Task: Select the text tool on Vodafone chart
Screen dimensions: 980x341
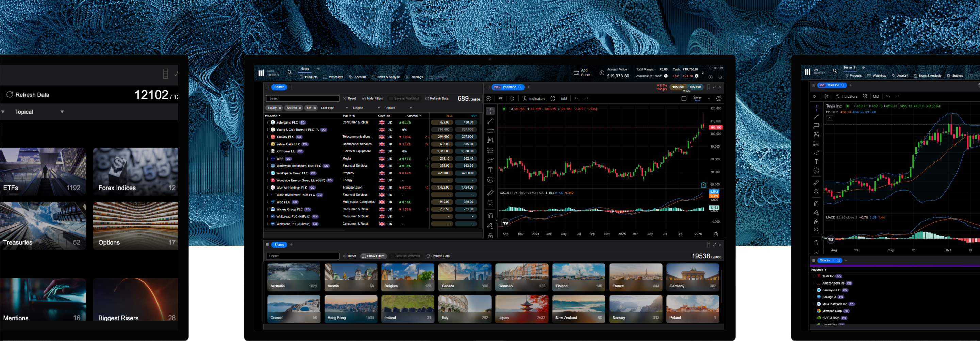Action: coord(491,170)
